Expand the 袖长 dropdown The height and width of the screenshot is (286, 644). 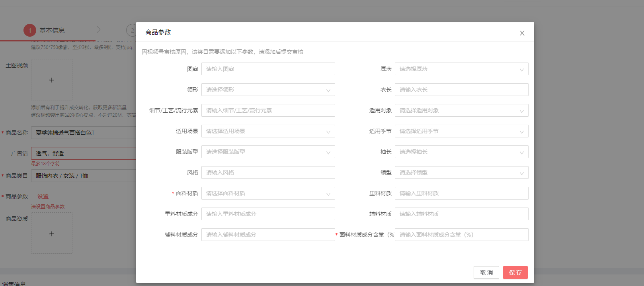click(461, 152)
